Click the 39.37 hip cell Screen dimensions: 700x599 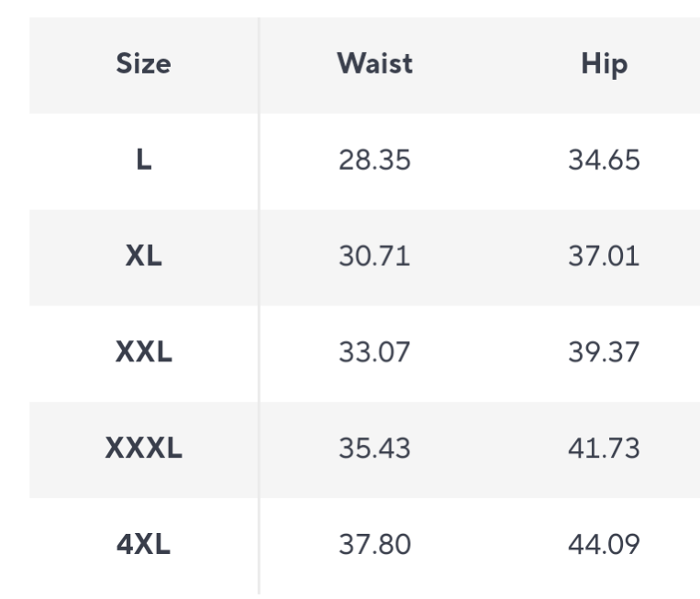pos(604,353)
